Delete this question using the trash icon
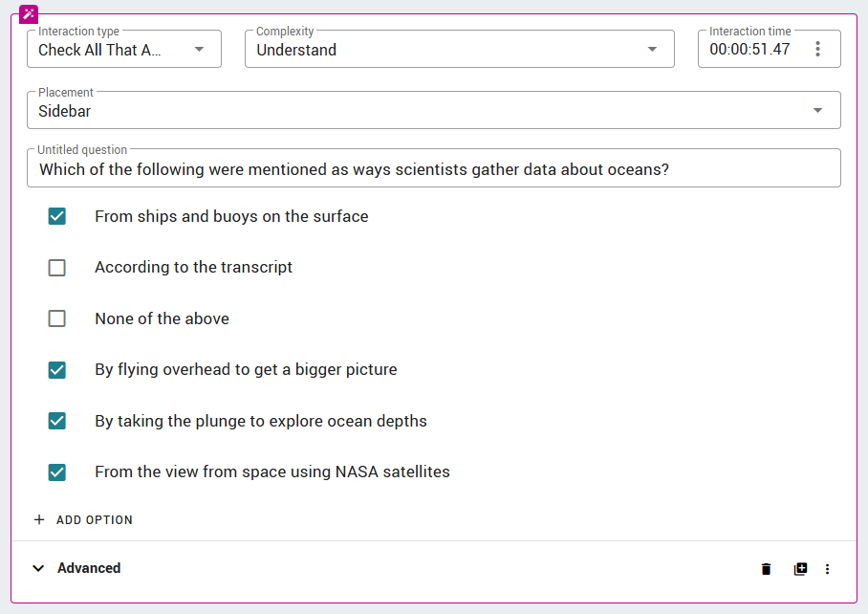The height and width of the screenshot is (614, 868). (x=766, y=569)
